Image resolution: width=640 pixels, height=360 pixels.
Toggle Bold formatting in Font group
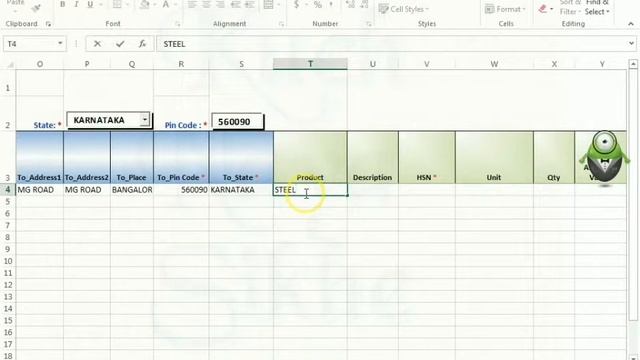(62, 4)
